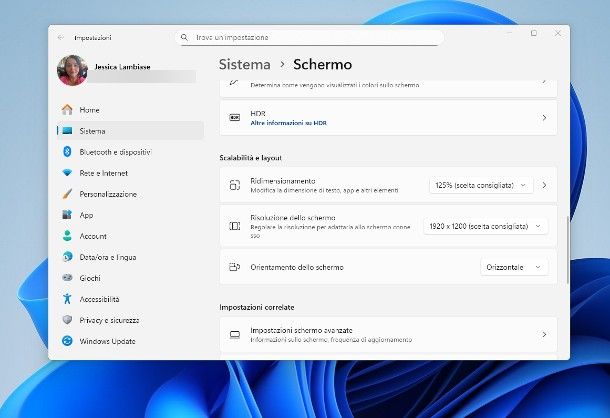The image size is (610, 418).
Task: Click the vertical scrollbar of the settings page
Action: tap(568, 249)
